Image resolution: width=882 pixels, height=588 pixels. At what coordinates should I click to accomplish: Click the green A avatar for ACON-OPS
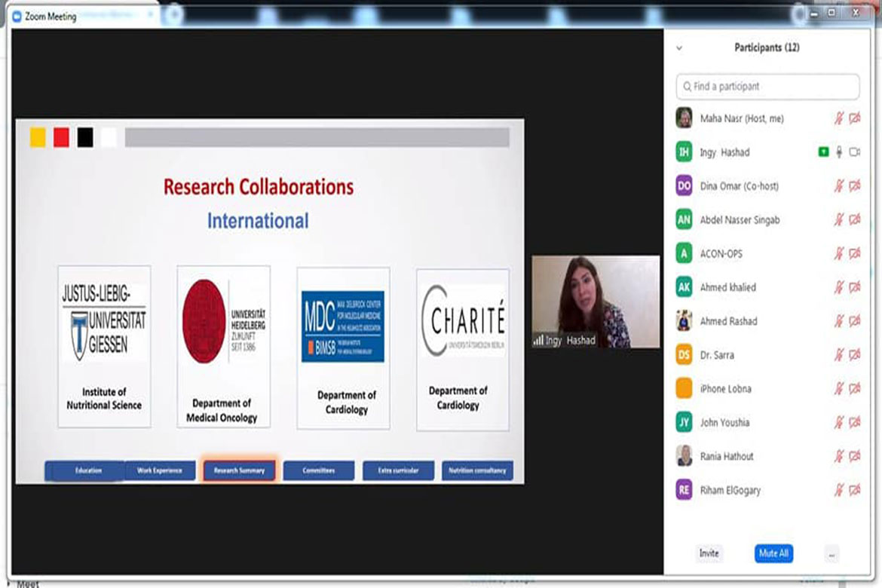[x=684, y=253]
